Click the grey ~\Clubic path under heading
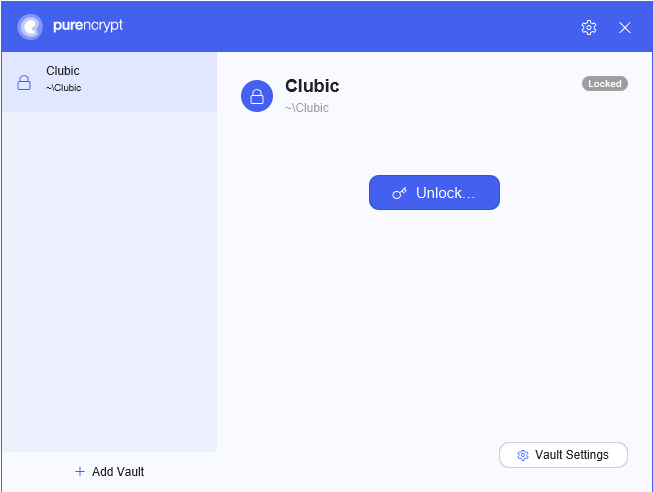 [x=307, y=108]
